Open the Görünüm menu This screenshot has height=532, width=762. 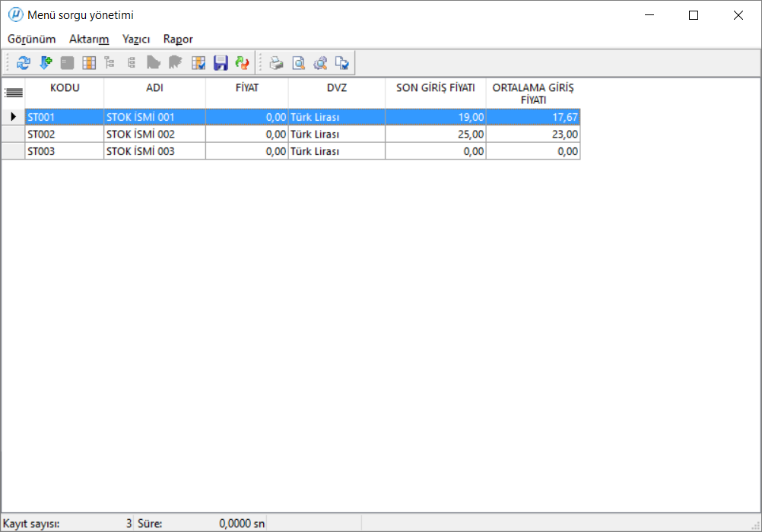[x=31, y=39]
